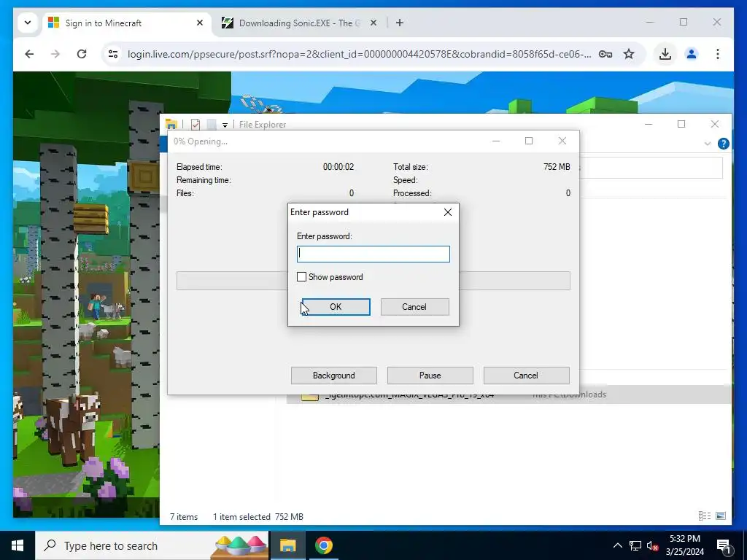The width and height of the screenshot is (747, 560).
Task: Show hidden system tray icons
Action: (x=617, y=545)
